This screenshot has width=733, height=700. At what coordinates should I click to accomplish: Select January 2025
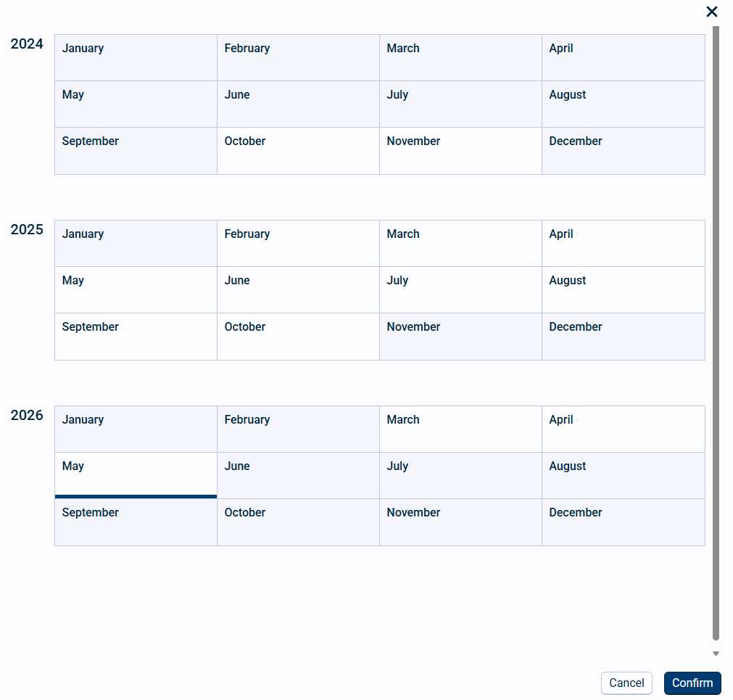(136, 243)
